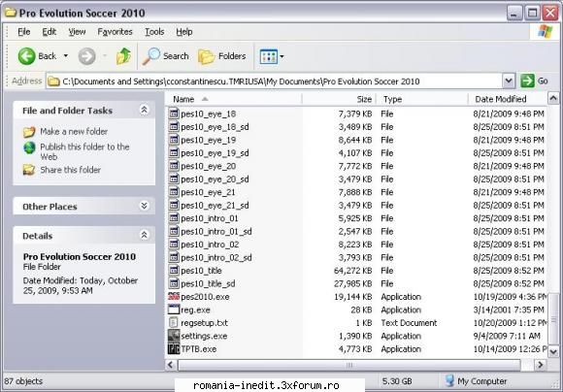Click Publish this folder to the Web
Screen dimensions: 563x392
(x=84, y=151)
